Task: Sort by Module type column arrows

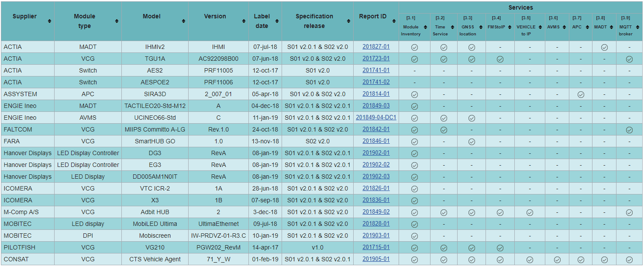Action: point(117,21)
